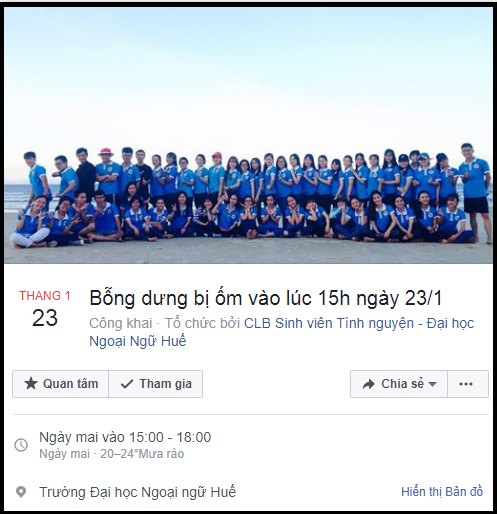497x514 pixels.
Task: Click the star icon on Quan tâm
Action: coord(31,384)
